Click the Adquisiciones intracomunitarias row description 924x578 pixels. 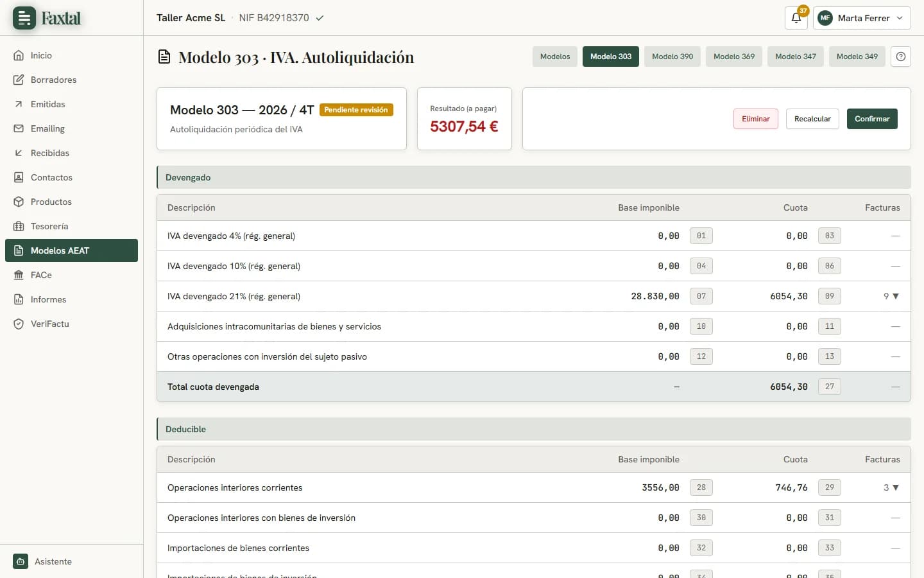[x=274, y=326]
